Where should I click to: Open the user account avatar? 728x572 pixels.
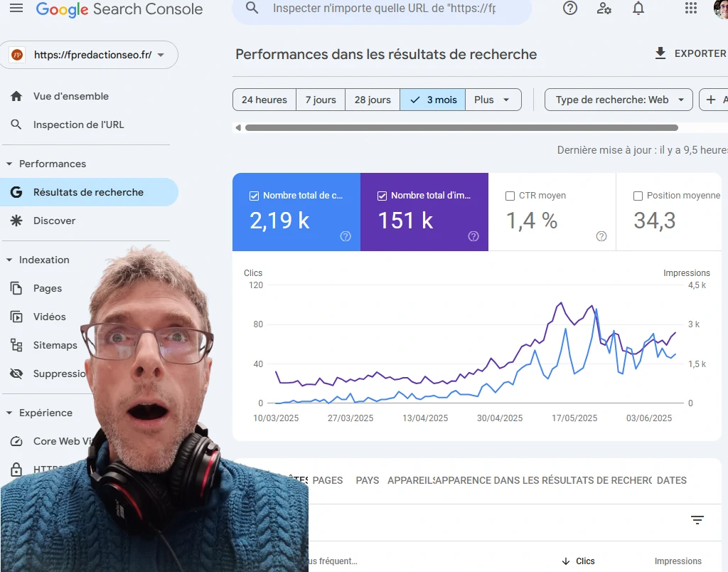coord(721,9)
